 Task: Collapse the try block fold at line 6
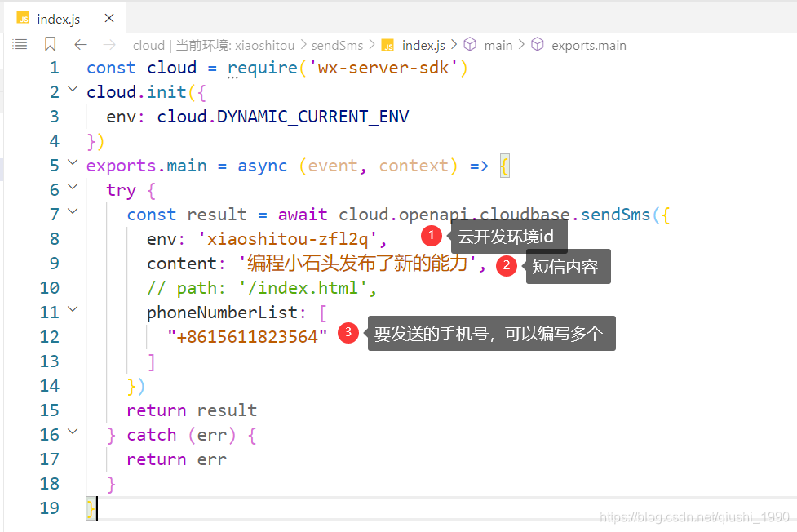click(x=73, y=187)
